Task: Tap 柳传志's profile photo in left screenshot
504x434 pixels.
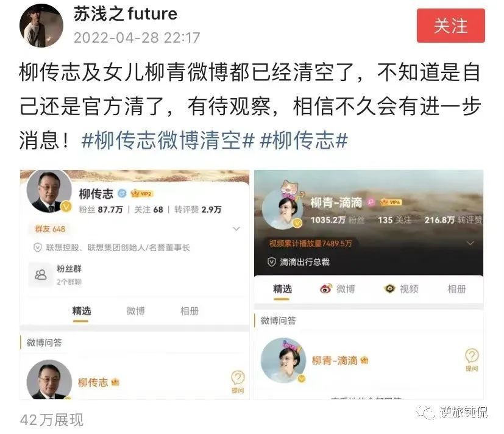Action: [x=49, y=192]
